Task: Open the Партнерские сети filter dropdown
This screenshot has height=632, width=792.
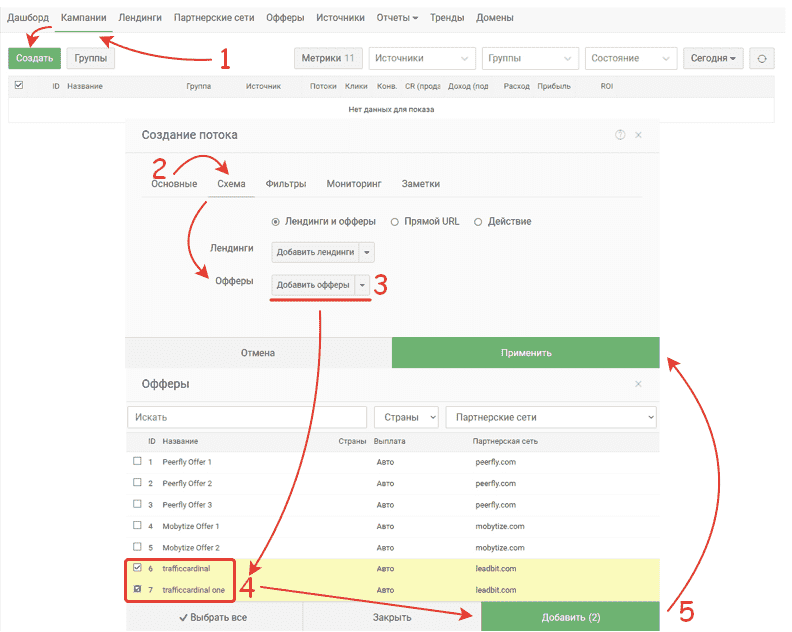Action: pos(551,416)
